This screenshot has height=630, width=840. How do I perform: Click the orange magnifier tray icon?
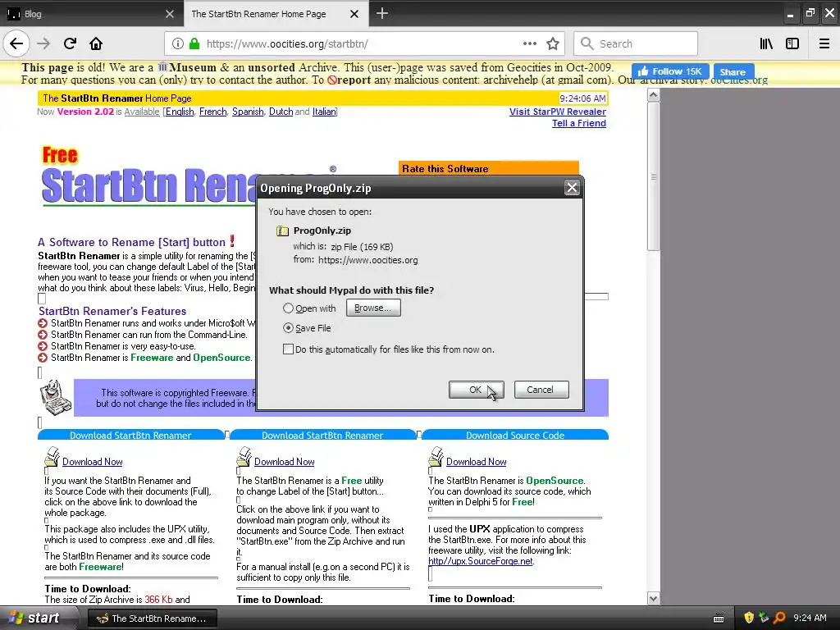pos(779,618)
